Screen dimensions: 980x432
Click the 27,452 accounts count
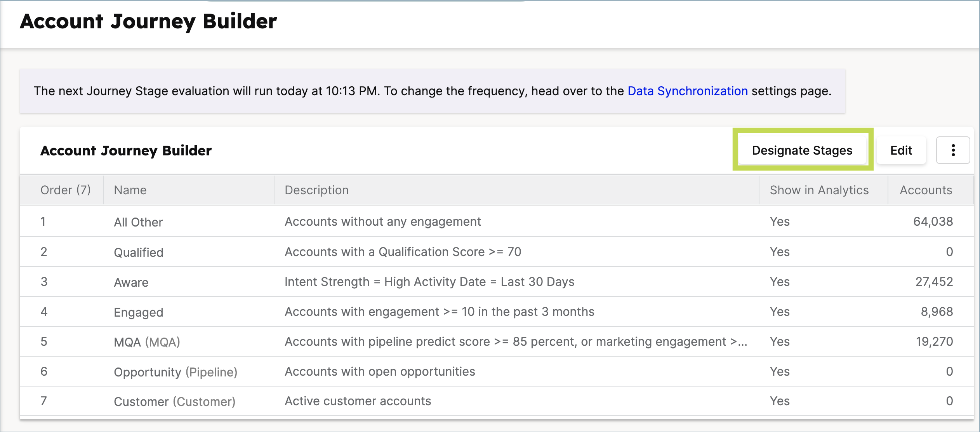click(x=934, y=282)
